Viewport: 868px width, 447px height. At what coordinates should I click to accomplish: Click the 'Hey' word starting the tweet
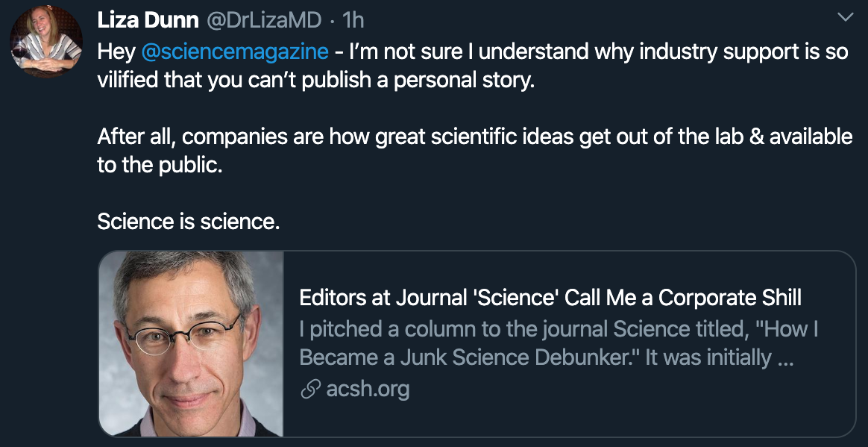[116, 51]
